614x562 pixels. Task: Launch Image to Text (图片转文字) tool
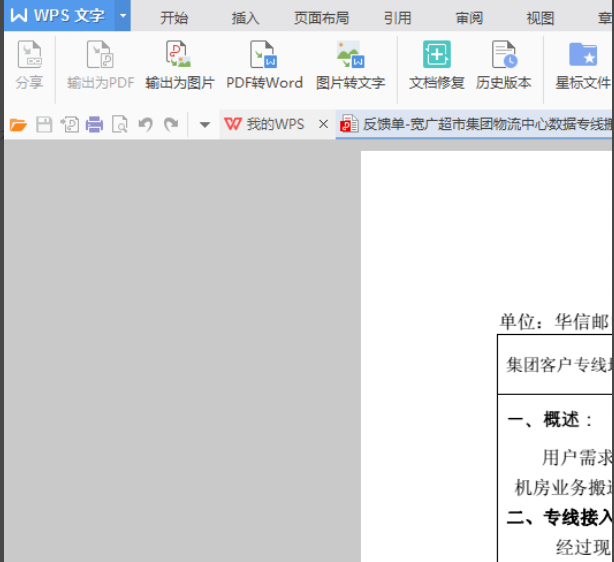pyautogui.click(x=350, y=56)
